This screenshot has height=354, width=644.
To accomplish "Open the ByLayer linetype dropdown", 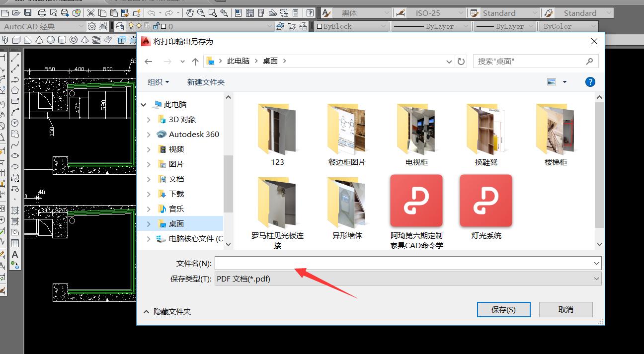I will (x=465, y=26).
